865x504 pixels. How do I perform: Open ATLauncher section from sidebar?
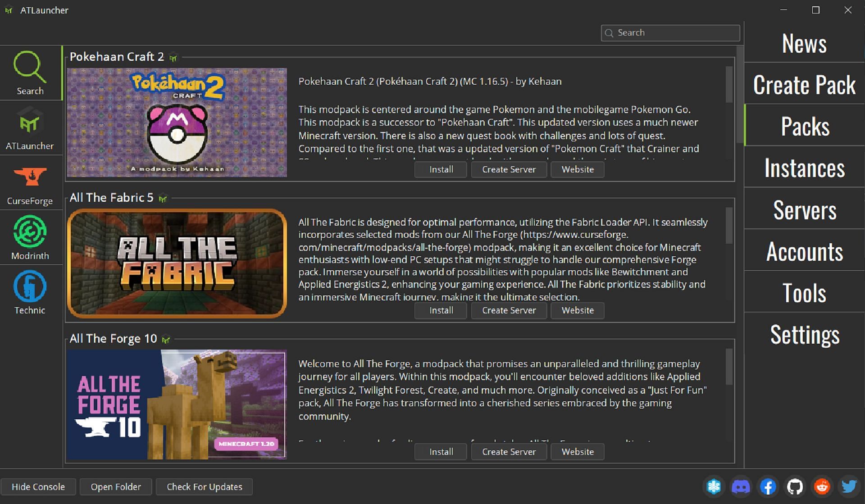point(30,130)
